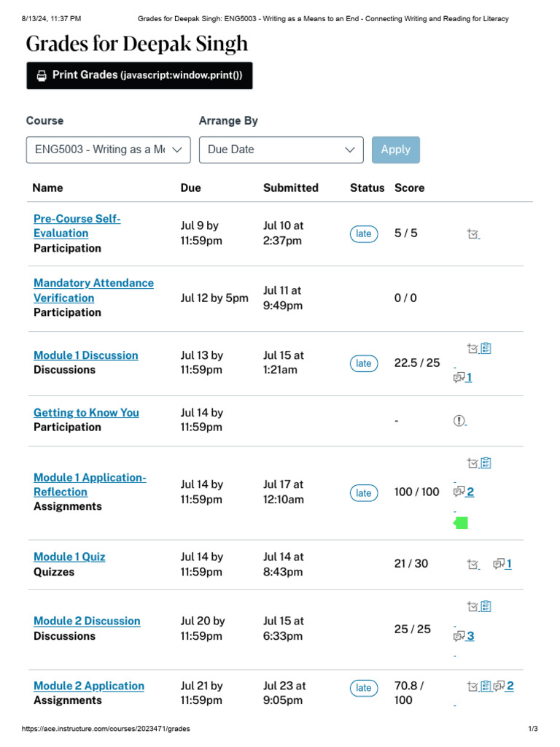The image size is (560, 747).
Task: Open rubric icon for Module 1 Discussion
Action: 486,349
